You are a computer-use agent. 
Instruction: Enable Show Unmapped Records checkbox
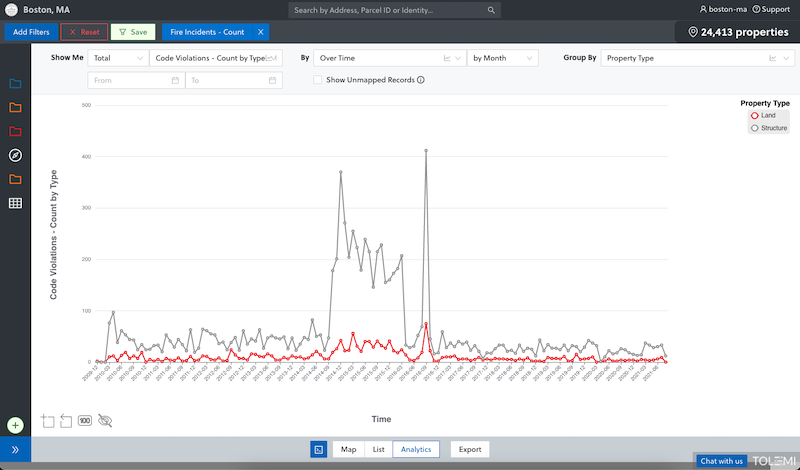point(318,80)
